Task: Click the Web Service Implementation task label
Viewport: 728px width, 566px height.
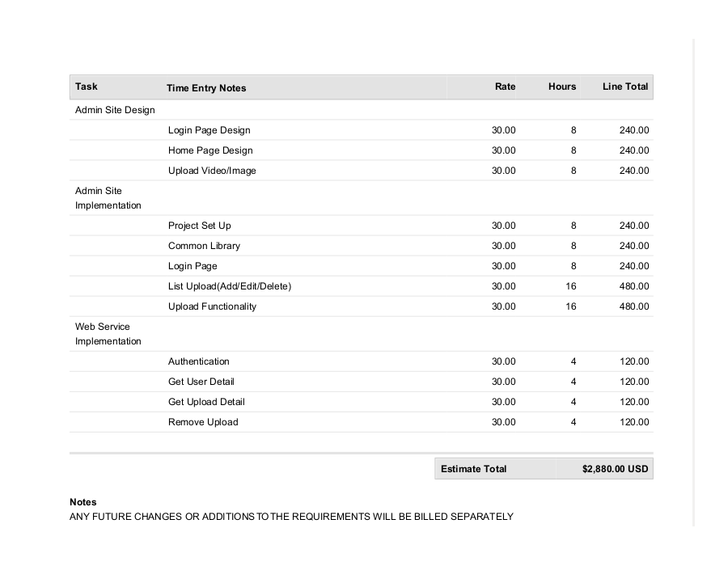Action: click(108, 334)
